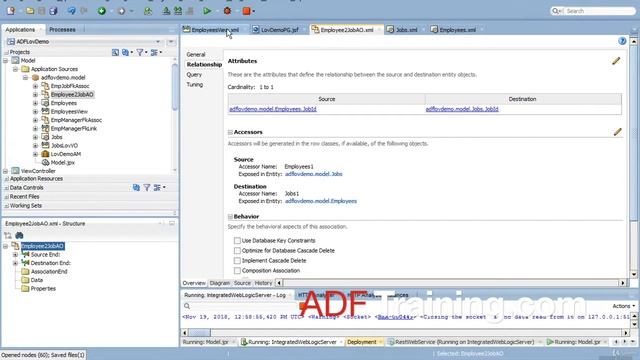The height and width of the screenshot is (360, 640).
Task: Click the Save All toolbar icon
Action: (53, 11)
